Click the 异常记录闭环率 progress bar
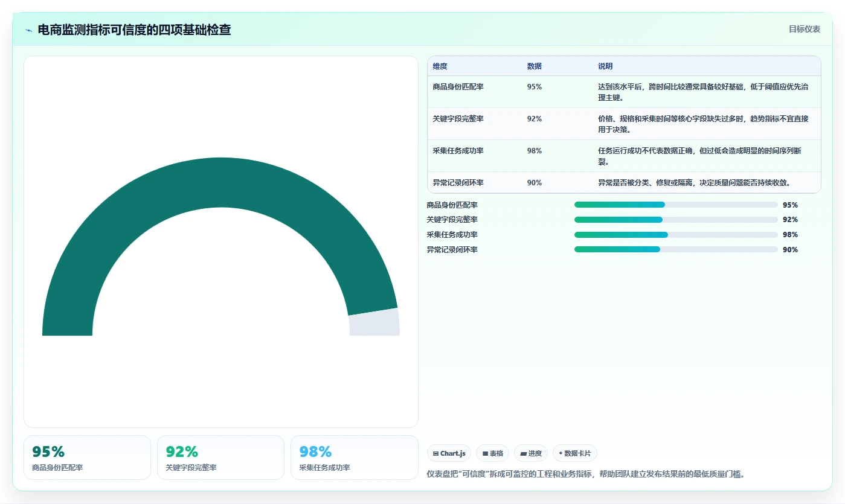The image size is (845, 504). click(676, 249)
